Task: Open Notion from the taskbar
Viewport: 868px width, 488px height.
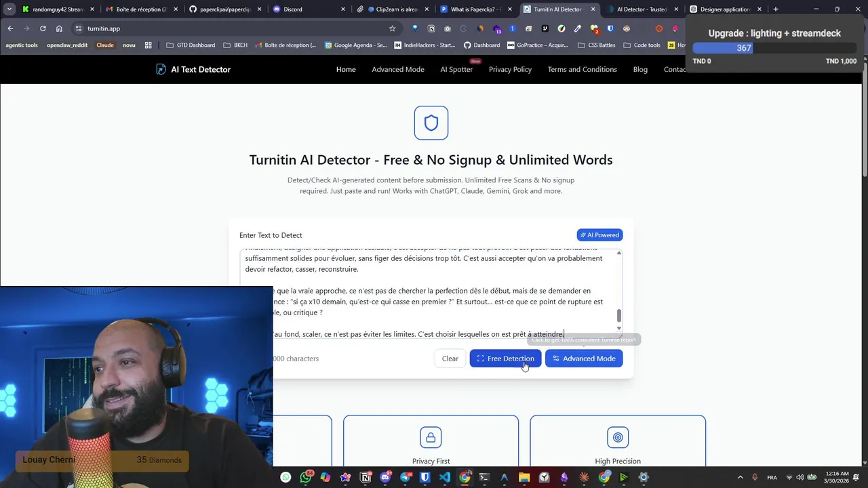Action: point(366,477)
